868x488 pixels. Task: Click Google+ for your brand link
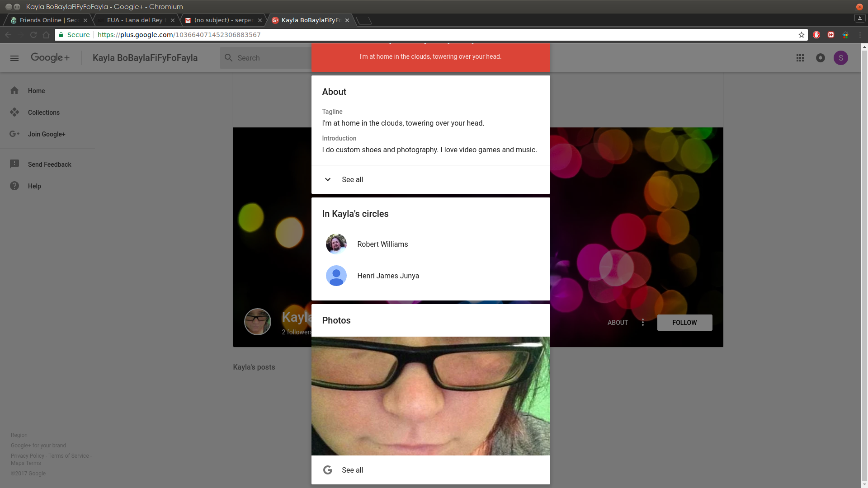coord(38,445)
